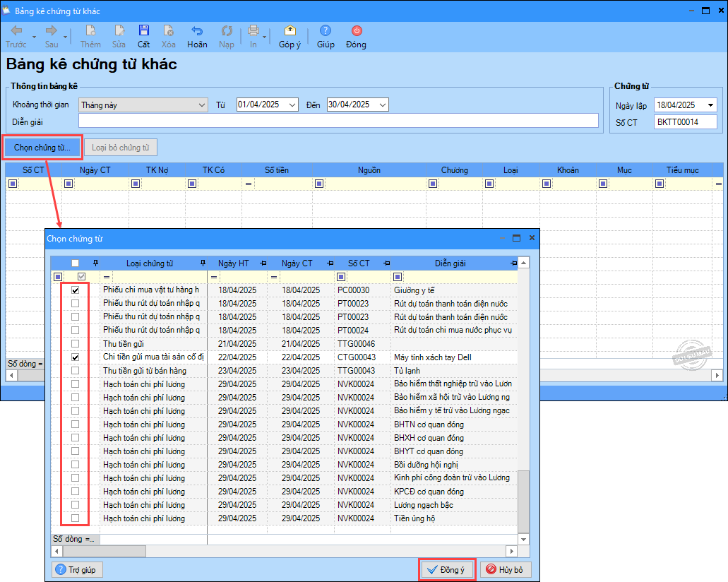Uncheck the PC00030 Giường y tế row
This screenshot has width=728, height=582.
tap(76, 290)
